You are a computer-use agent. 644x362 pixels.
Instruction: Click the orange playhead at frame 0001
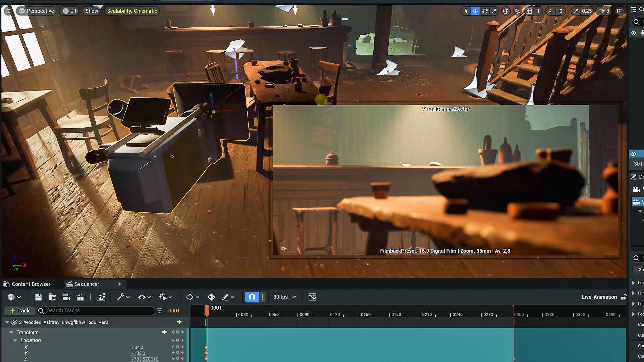207,310
